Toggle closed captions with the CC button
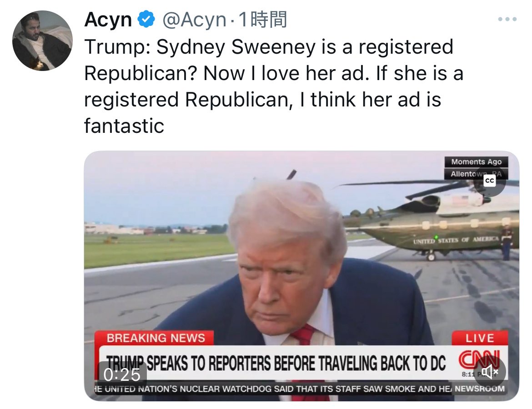The height and width of the screenshot is (409, 532). point(490,181)
